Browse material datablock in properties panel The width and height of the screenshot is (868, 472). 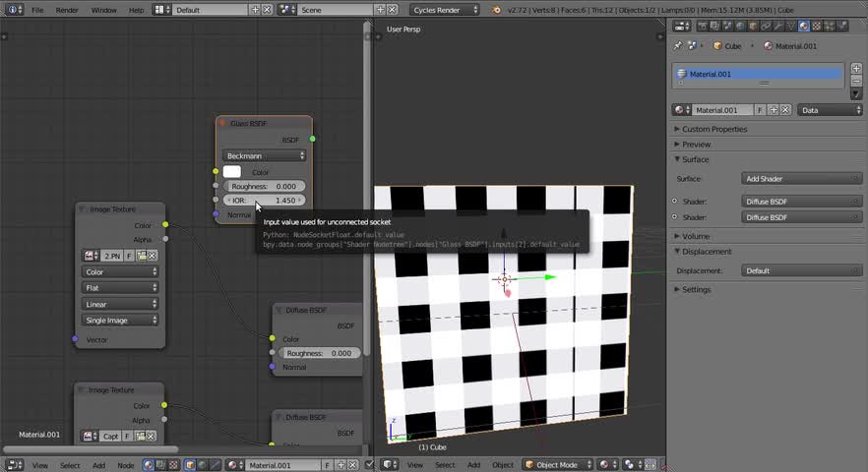[x=682, y=110]
